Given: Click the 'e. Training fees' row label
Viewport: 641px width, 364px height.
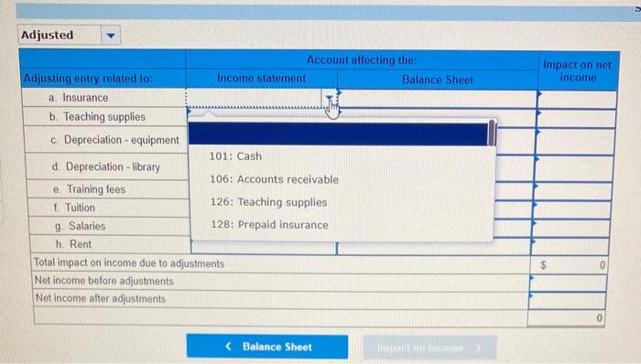Looking at the screenshot, I should click(89, 189).
